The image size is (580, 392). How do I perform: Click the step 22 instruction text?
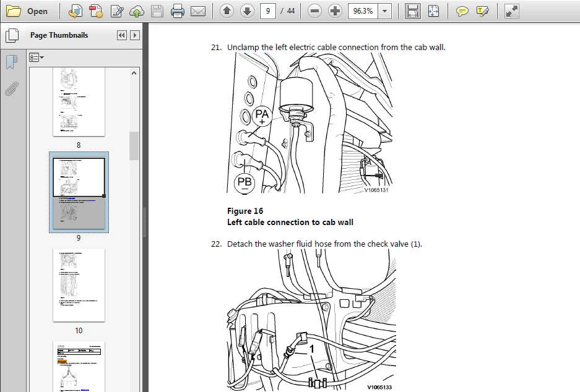pyautogui.click(x=324, y=244)
